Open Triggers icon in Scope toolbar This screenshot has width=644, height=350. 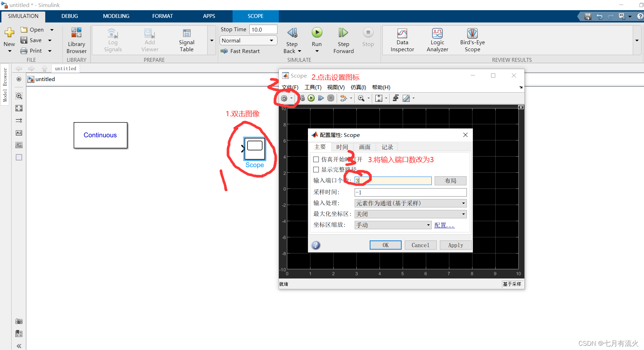pos(396,98)
